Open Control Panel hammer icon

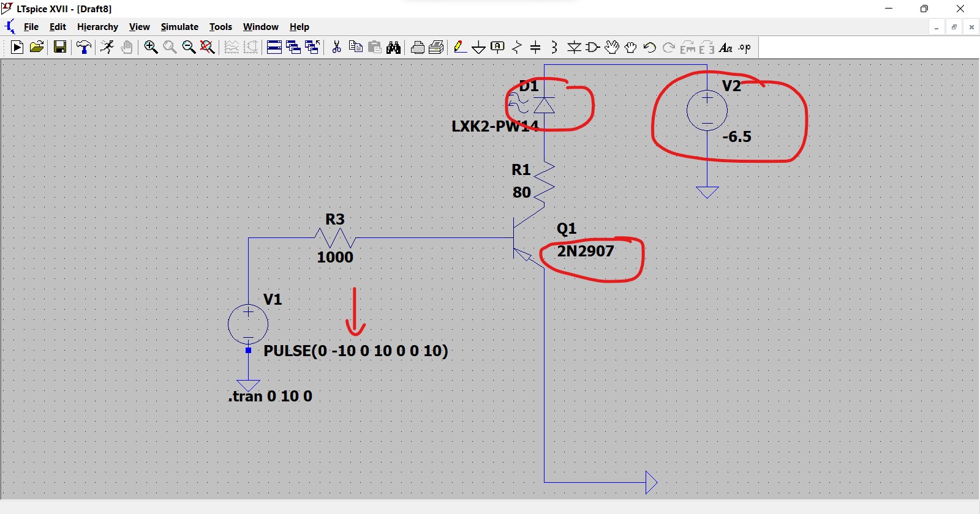(84, 47)
